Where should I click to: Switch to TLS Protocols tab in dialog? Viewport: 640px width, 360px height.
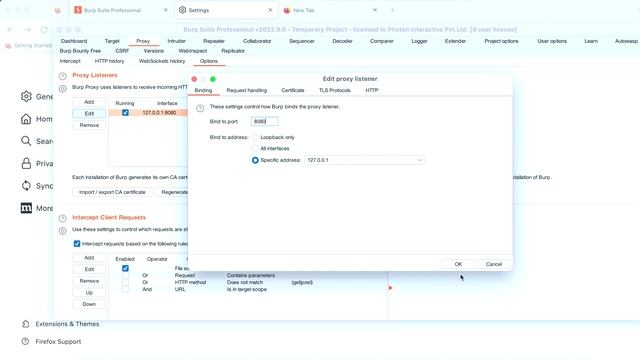pos(335,90)
